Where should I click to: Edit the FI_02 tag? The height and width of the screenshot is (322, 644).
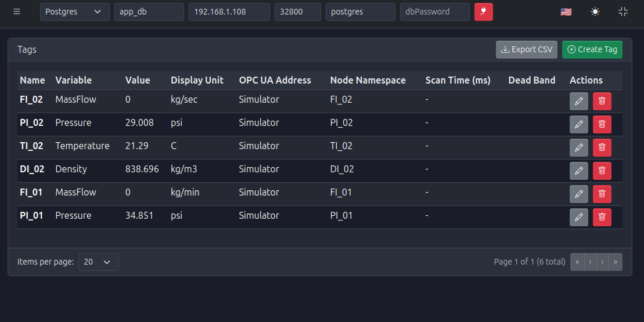click(579, 102)
